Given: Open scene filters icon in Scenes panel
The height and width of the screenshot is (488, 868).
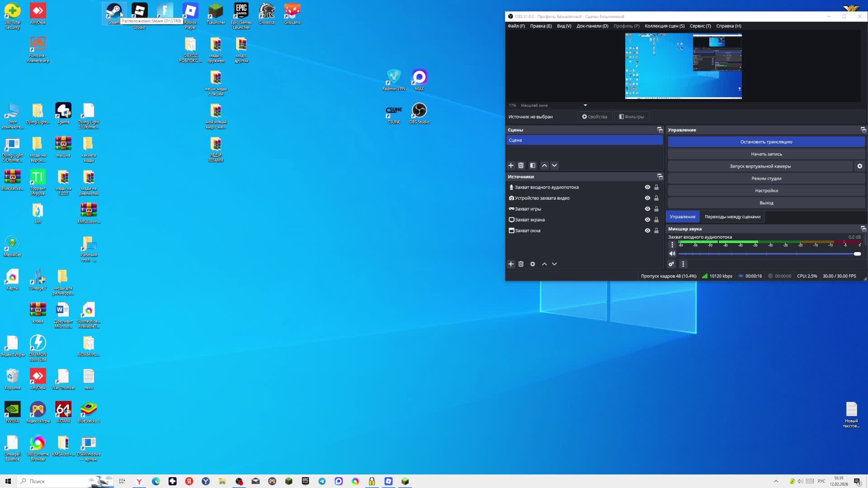Looking at the screenshot, I should [x=533, y=165].
